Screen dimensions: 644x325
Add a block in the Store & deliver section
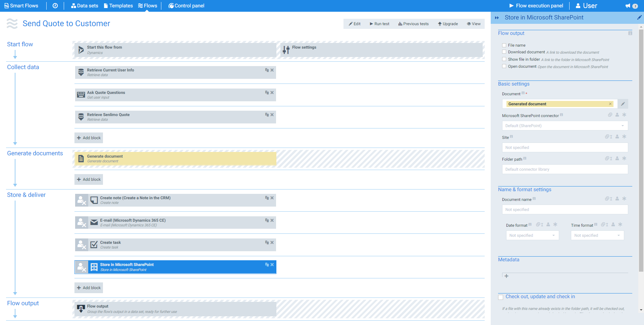click(88, 287)
